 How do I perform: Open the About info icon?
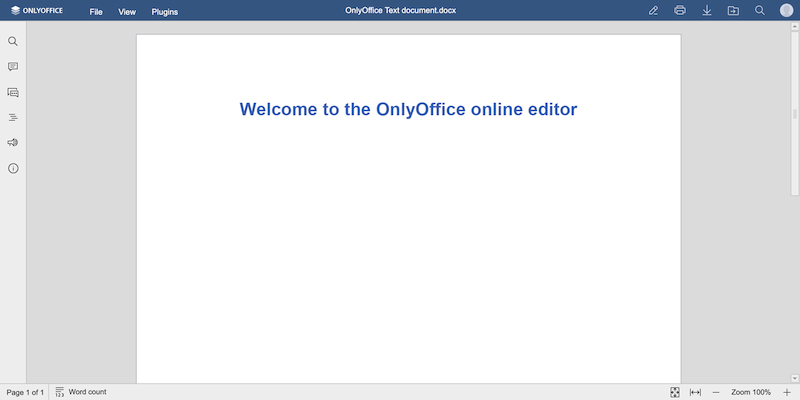tap(13, 168)
